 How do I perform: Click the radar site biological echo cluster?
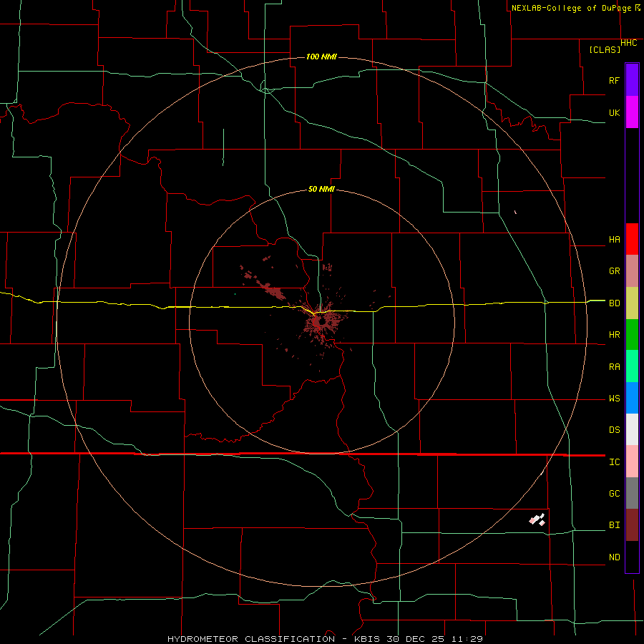[323, 321]
